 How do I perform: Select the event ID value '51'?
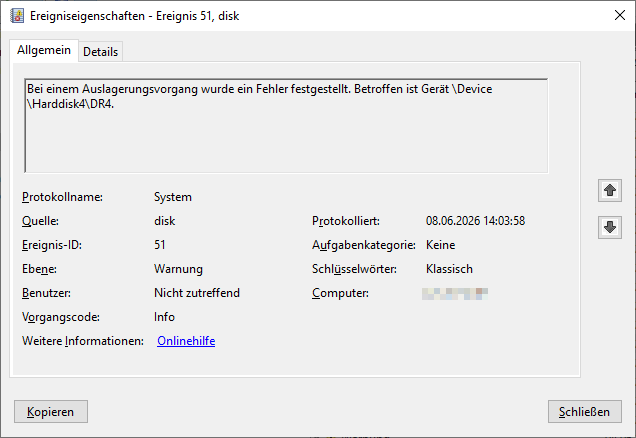pos(159,245)
